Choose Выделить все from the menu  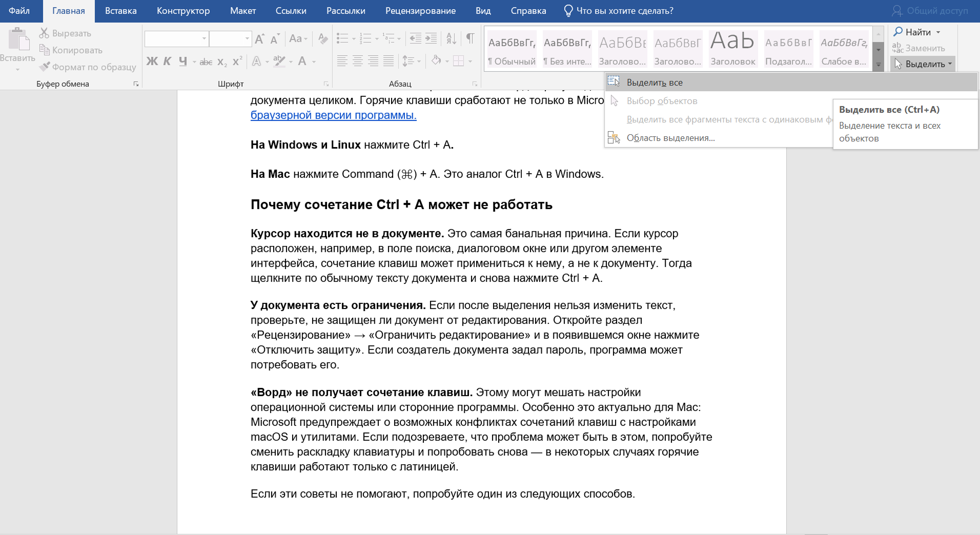point(791,83)
